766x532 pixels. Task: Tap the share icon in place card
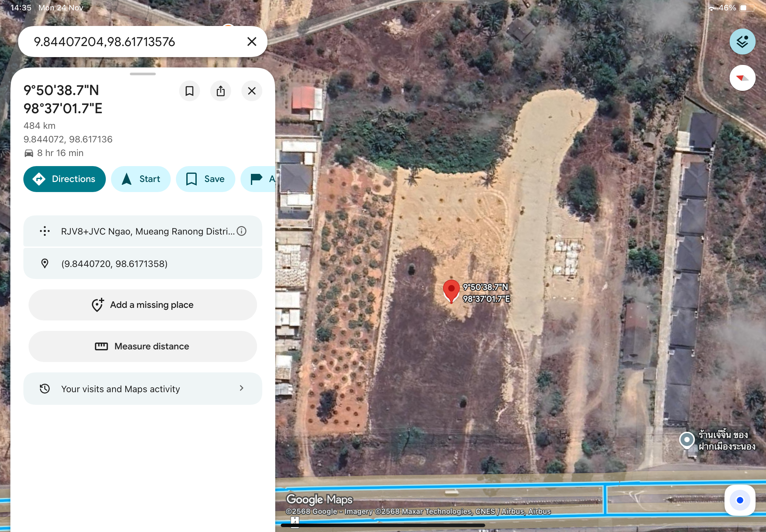[x=220, y=91]
